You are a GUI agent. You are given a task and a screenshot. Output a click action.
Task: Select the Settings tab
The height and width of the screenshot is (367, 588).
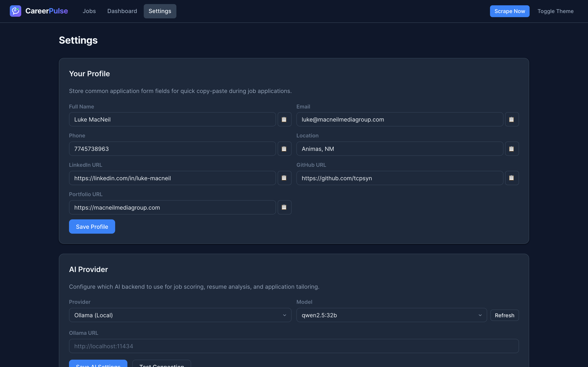pos(160,11)
